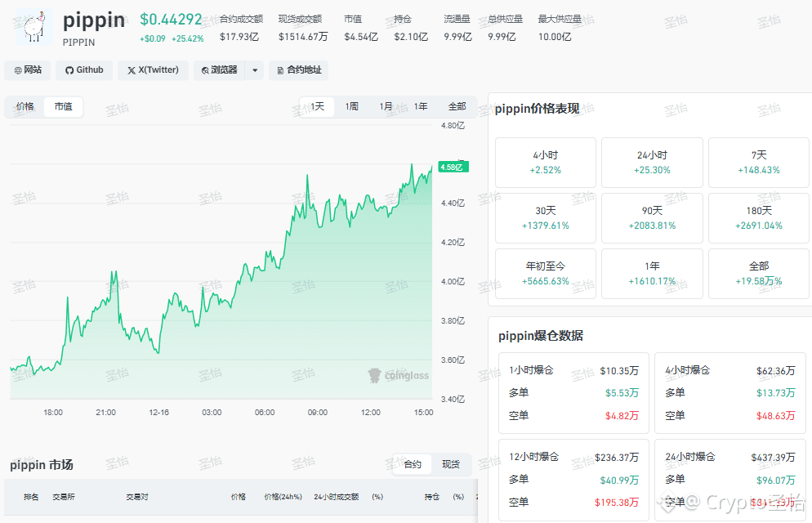Expand the 浏览器 dropdown arrow
The width and height of the screenshot is (812, 523).
click(x=255, y=70)
